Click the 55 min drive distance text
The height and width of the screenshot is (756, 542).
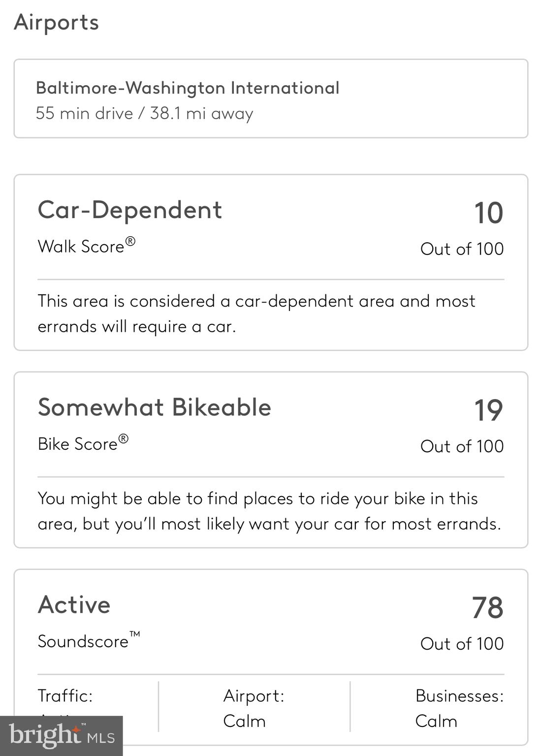[144, 114]
